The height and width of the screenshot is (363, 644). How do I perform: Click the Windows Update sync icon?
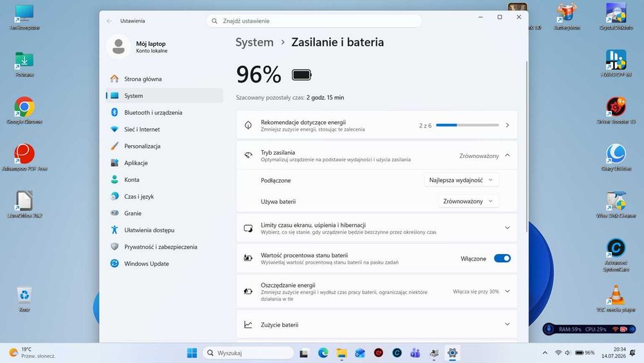coord(115,264)
